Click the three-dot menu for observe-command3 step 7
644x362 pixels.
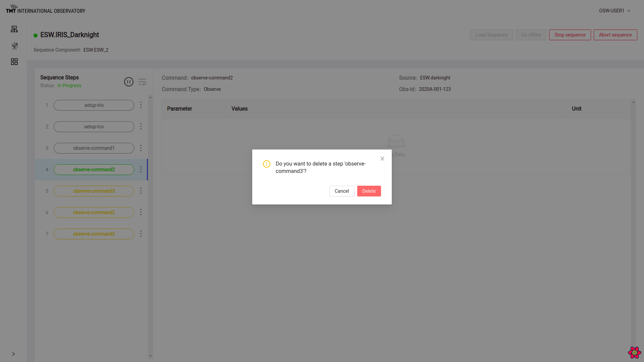(141, 233)
